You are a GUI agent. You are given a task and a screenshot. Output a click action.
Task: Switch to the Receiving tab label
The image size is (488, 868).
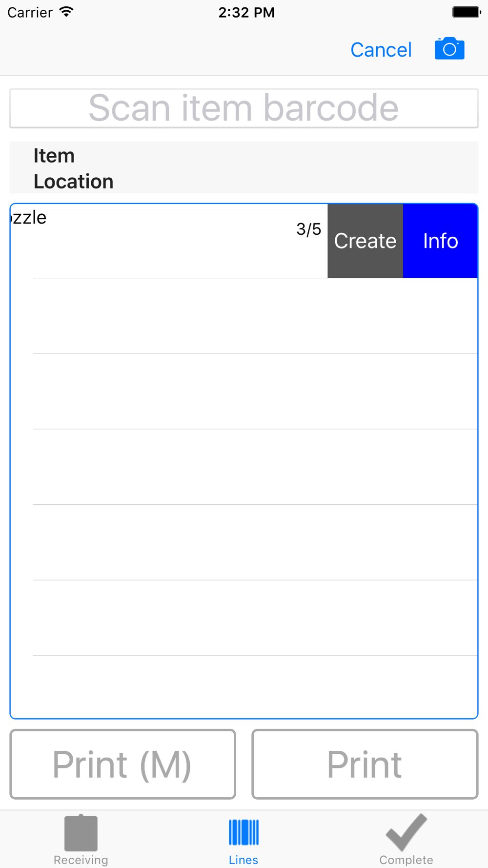tap(81, 860)
